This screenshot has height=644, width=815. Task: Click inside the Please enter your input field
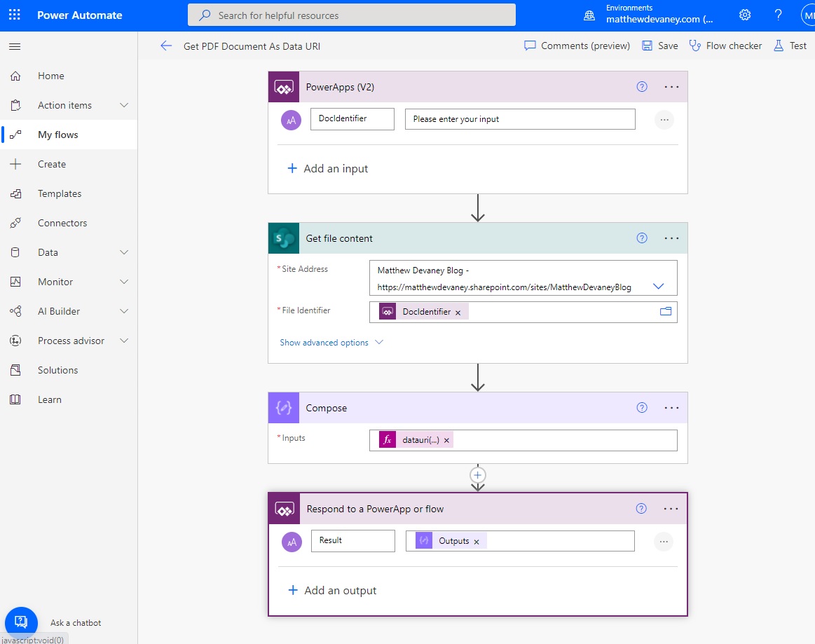tap(519, 118)
